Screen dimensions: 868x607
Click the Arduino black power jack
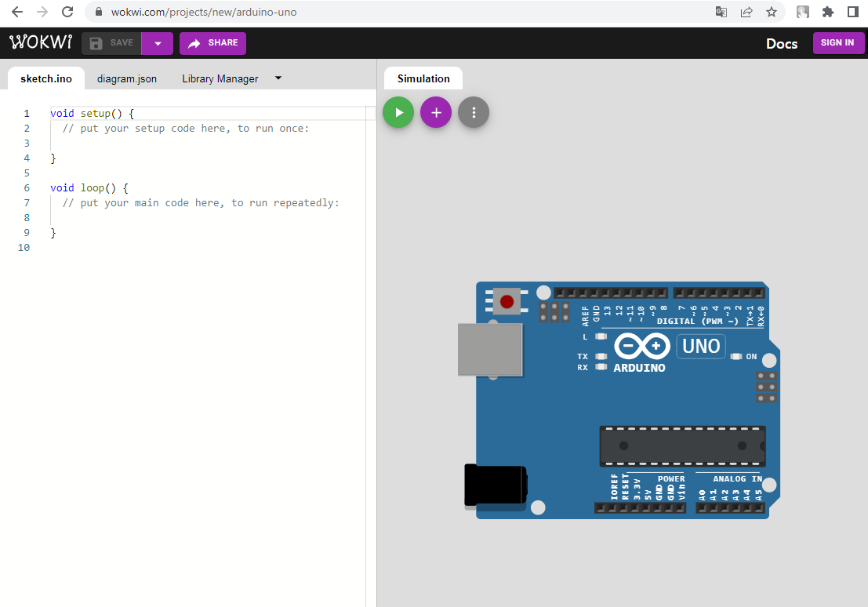496,485
